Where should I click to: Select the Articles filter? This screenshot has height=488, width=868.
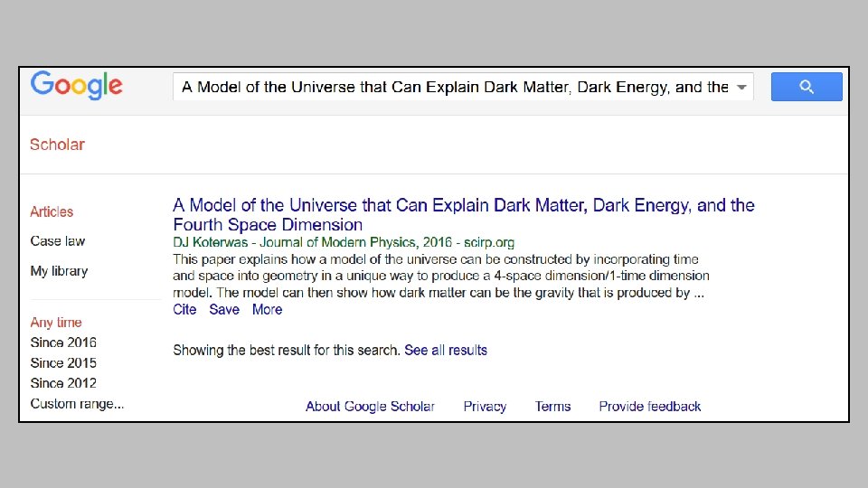(52, 211)
